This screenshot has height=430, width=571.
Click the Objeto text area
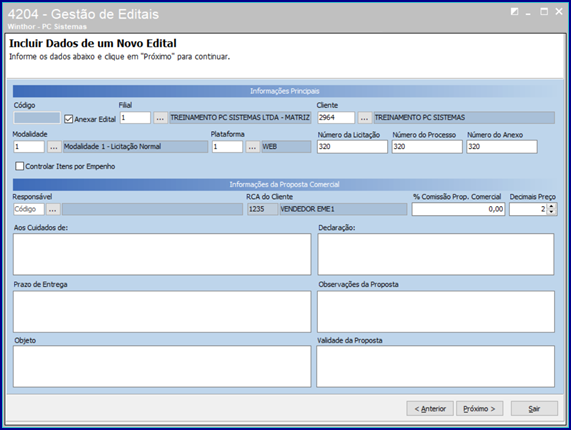click(162, 366)
